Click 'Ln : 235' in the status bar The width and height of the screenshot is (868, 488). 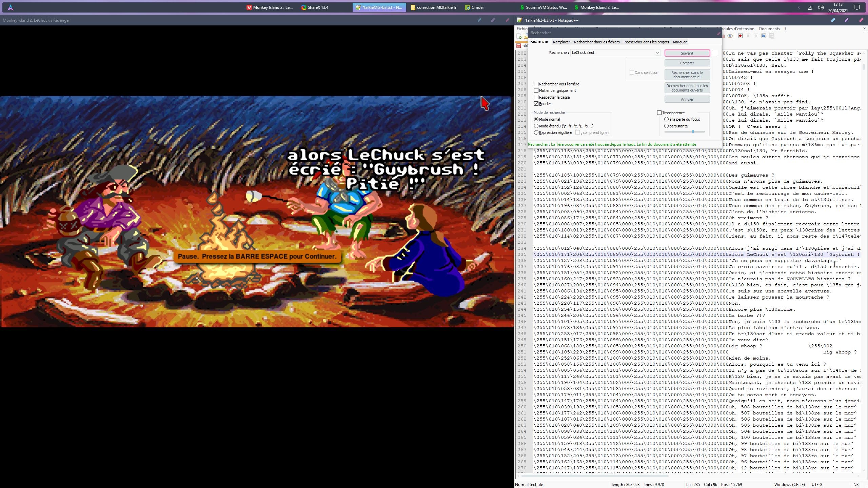693,485
